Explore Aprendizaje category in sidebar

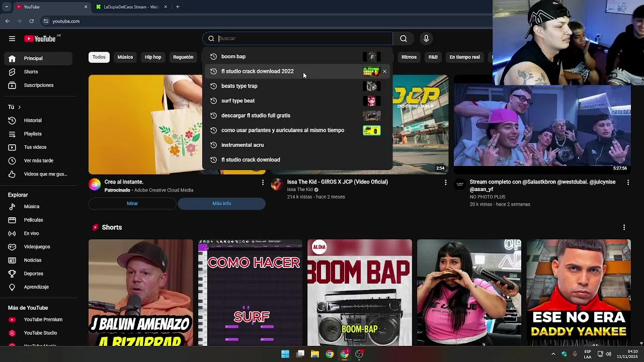click(x=38, y=287)
